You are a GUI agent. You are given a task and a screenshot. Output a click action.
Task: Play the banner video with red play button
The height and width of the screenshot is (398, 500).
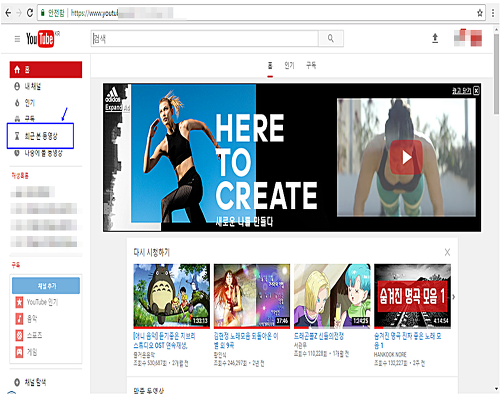406,157
